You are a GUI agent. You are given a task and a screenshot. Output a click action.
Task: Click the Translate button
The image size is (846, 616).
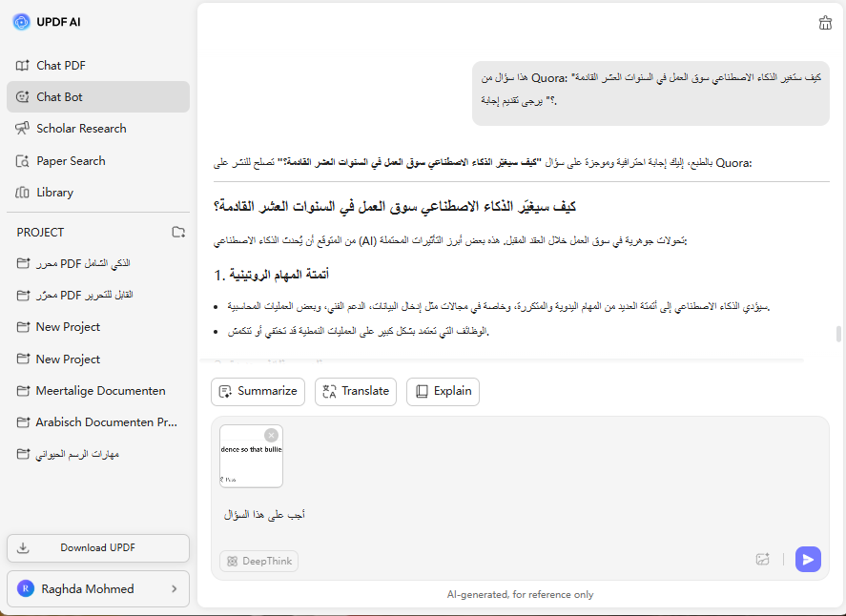[356, 391]
